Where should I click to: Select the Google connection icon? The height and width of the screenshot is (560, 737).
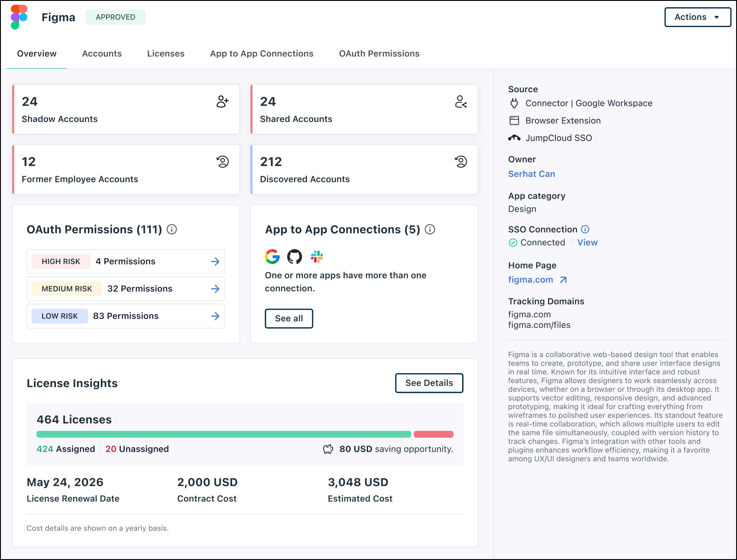272,256
